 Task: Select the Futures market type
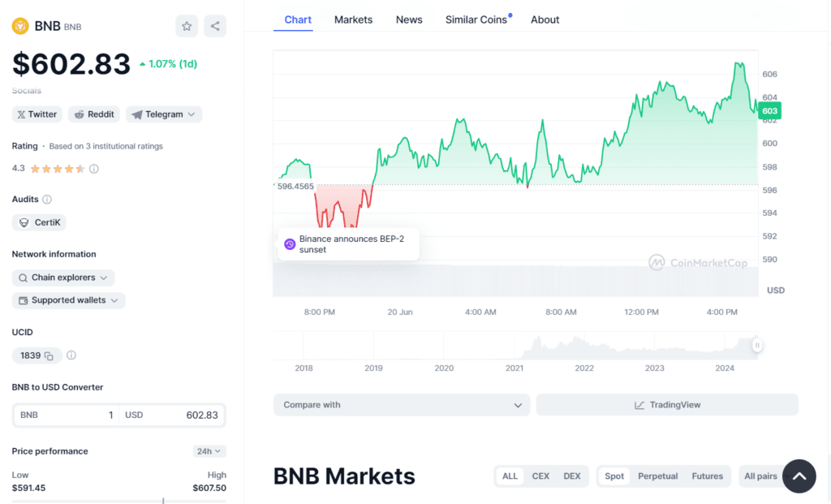click(707, 476)
